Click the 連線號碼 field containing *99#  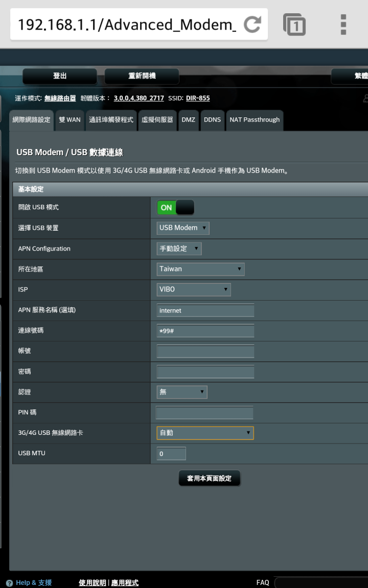click(x=205, y=331)
